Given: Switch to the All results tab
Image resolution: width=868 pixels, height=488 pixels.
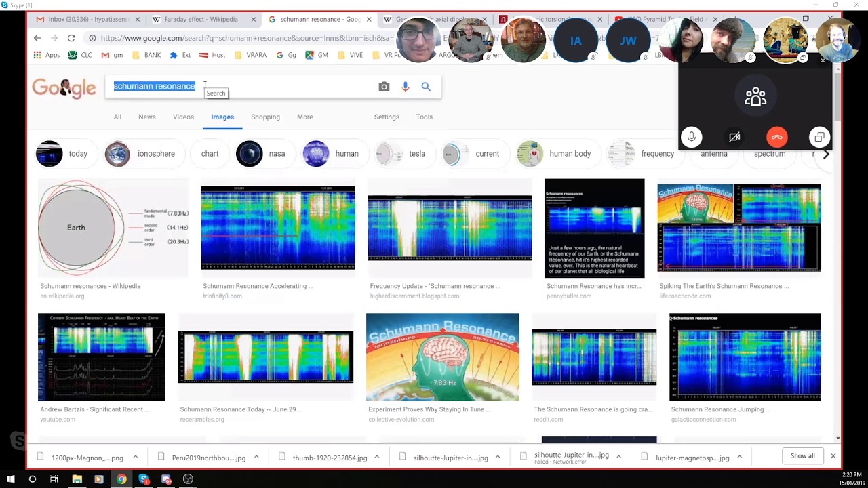Looking at the screenshot, I should click(x=117, y=117).
